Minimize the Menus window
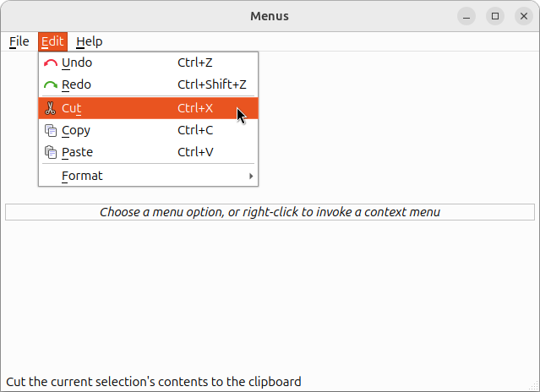 pos(466,16)
